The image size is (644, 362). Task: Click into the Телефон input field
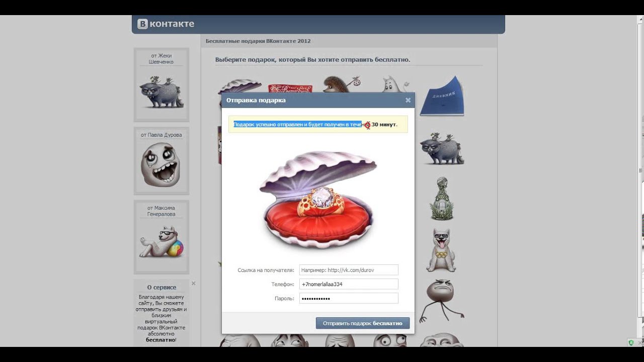point(349,284)
